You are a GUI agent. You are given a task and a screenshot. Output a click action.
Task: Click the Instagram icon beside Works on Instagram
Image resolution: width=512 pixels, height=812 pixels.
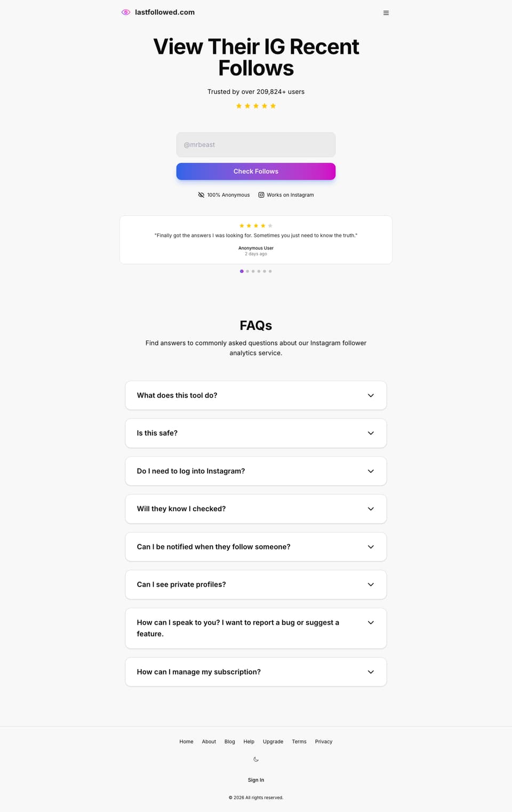coord(261,195)
